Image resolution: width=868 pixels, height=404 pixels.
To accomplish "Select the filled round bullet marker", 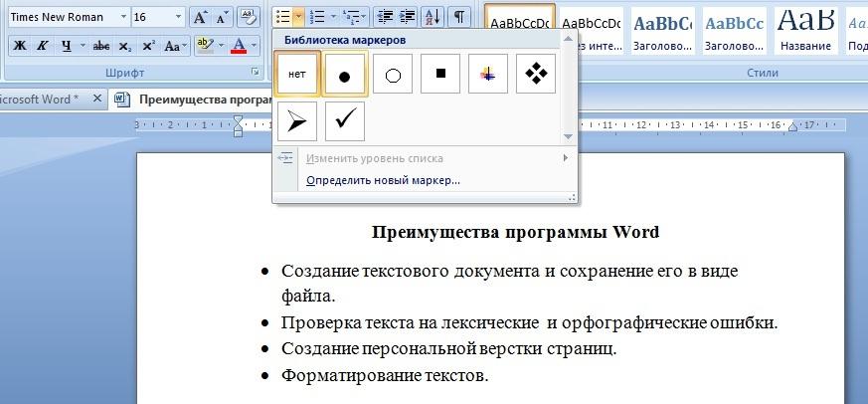I will tap(345, 75).
